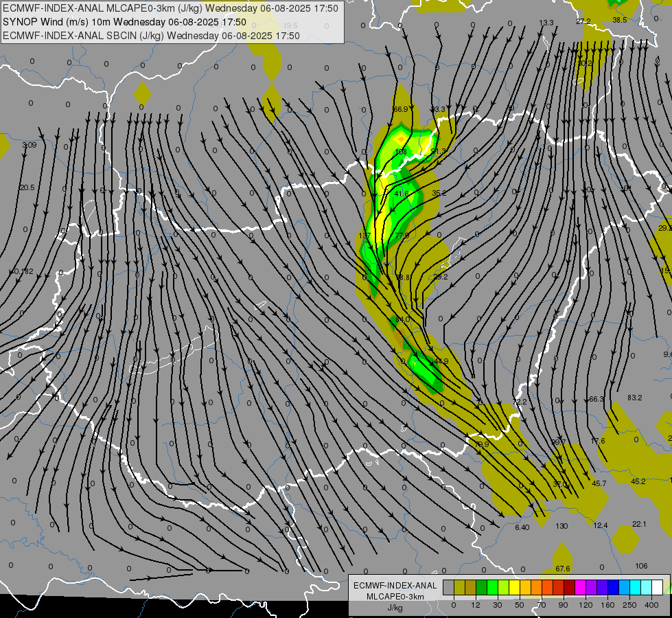Click legend tick label 400

click(x=651, y=605)
